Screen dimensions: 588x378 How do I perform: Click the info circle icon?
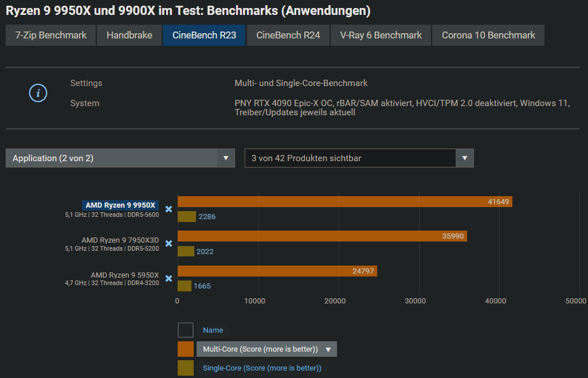[38, 93]
